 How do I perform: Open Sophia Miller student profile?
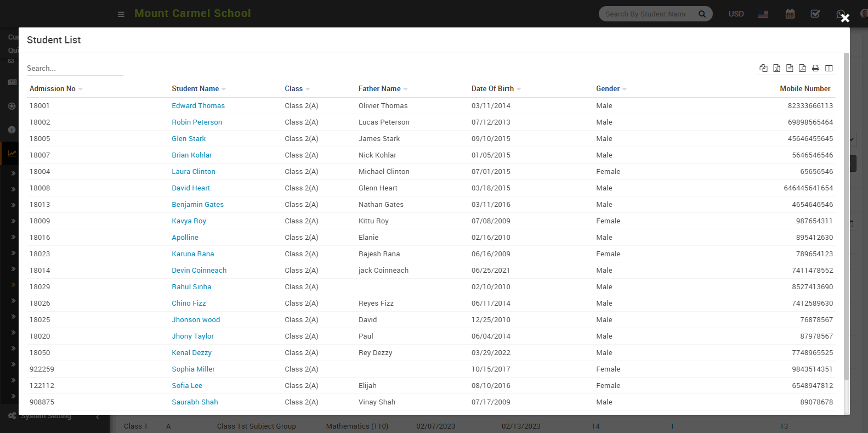(x=193, y=369)
